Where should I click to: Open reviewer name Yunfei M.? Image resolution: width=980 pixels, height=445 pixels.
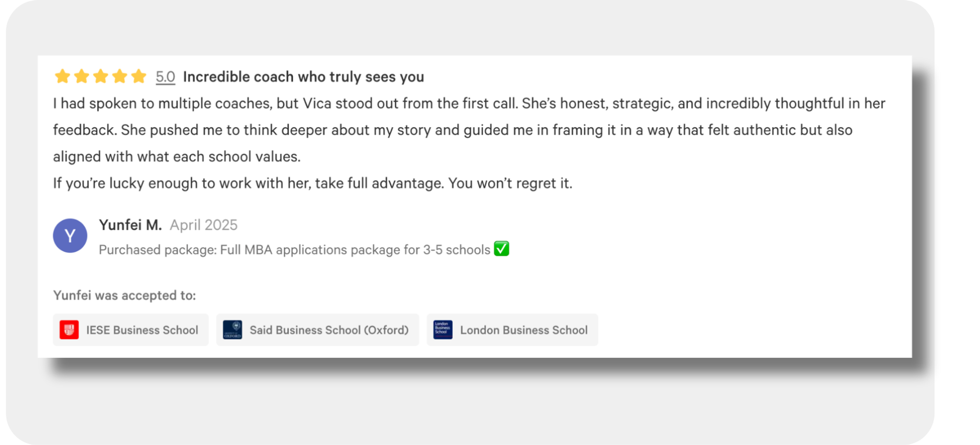coord(130,225)
